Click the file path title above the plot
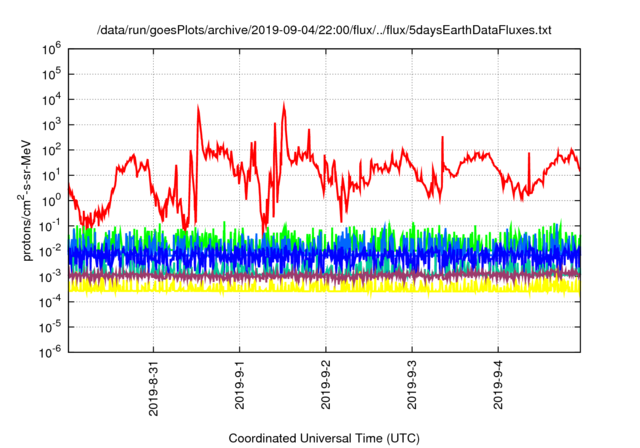 (324, 30)
